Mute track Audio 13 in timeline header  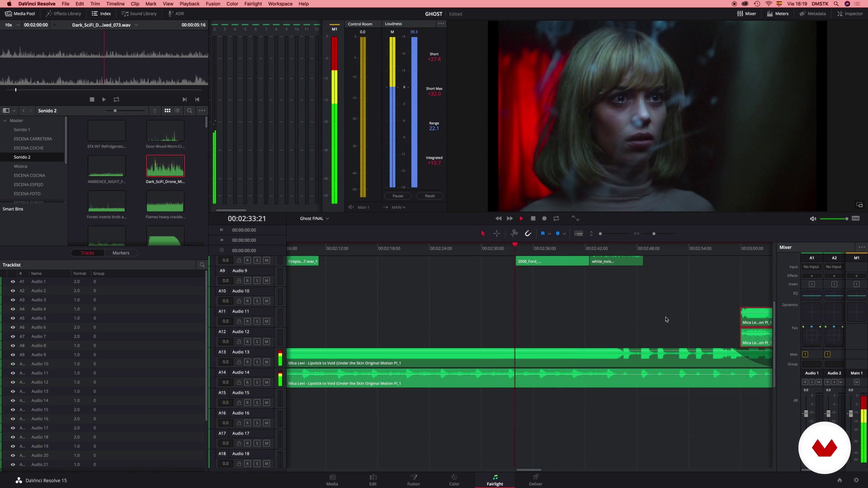[266, 362]
